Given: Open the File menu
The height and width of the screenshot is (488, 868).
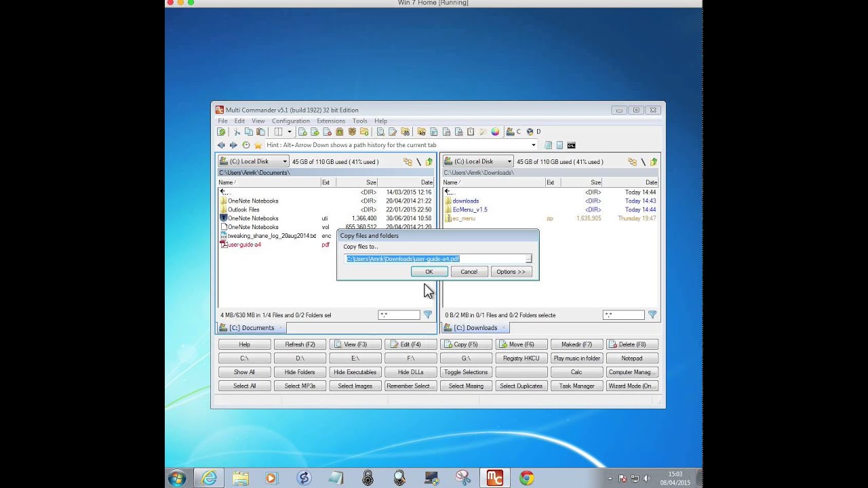Looking at the screenshot, I should tap(222, 121).
